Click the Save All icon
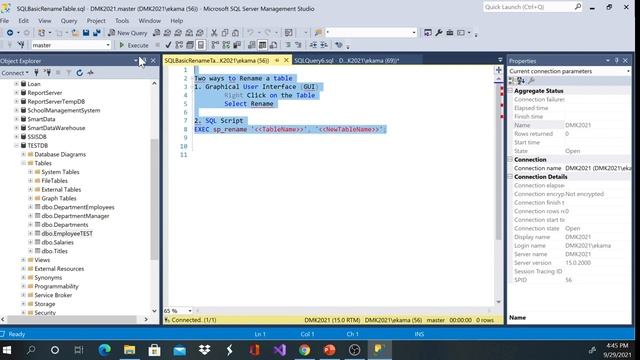This screenshot has height=360, width=640. [x=97, y=33]
